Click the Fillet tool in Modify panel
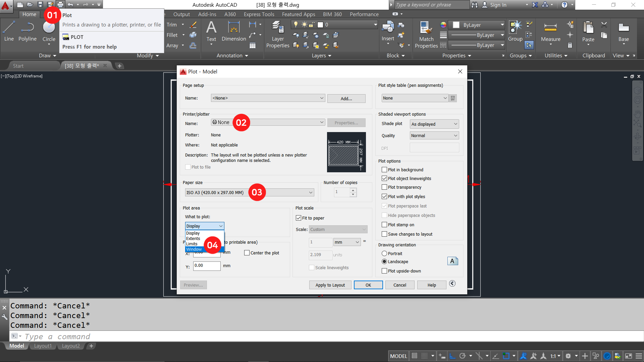Image resolution: width=644 pixels, height=362 pixels. tap(172, 35)
